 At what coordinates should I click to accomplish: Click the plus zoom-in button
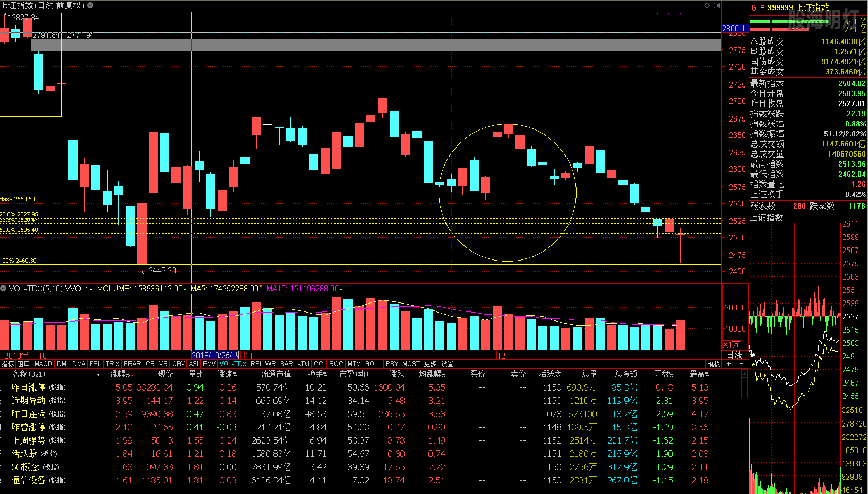click(x=728, y=364)
